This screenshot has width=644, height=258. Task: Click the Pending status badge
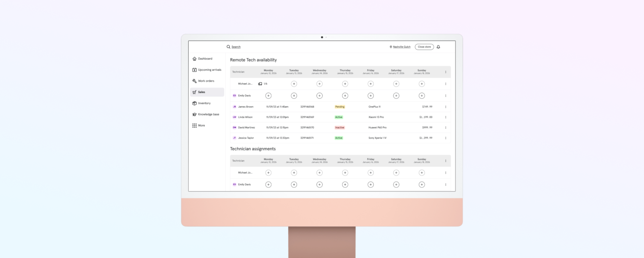tap(340, 107)
